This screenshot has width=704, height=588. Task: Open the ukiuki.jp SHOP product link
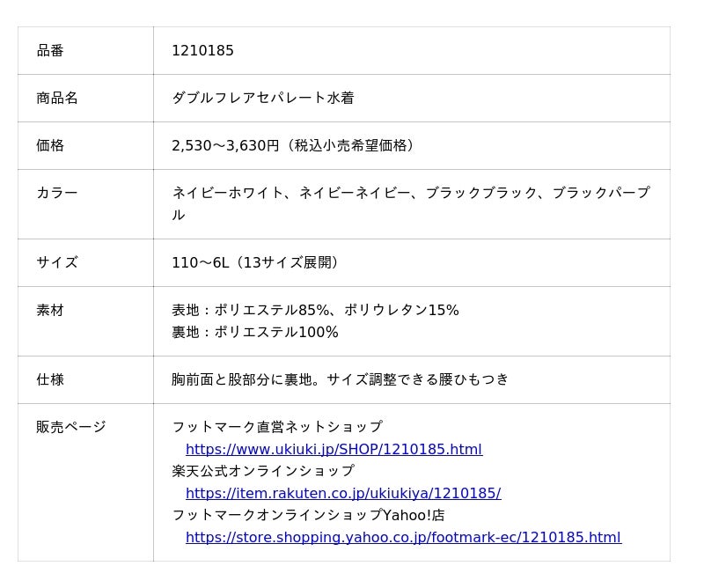[x=334, y=450]
